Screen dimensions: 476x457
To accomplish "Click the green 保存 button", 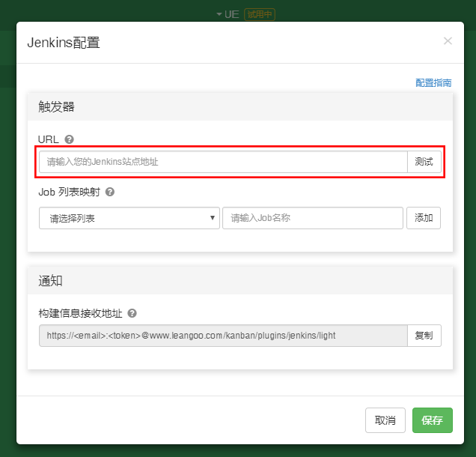I will [433, 420].
